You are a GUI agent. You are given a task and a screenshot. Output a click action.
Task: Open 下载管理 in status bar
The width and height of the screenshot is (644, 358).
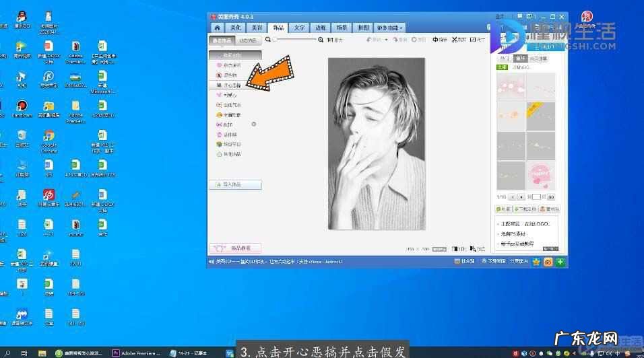[x=493, y=261]
